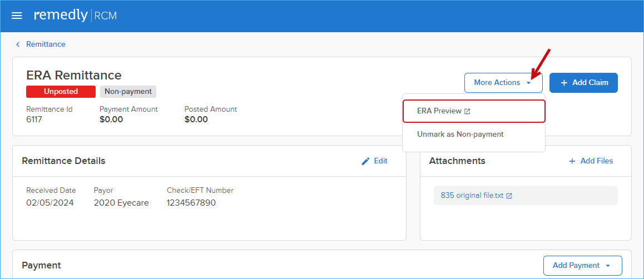Open the 835 original file.txt attachment

coord(472,195)
